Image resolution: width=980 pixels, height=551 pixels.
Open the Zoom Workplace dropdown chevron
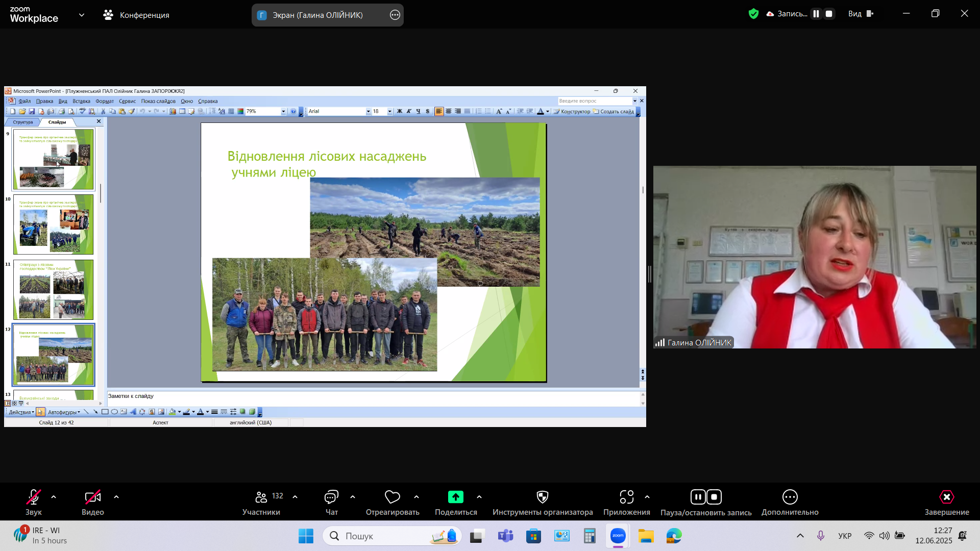[x=82, y=15]
